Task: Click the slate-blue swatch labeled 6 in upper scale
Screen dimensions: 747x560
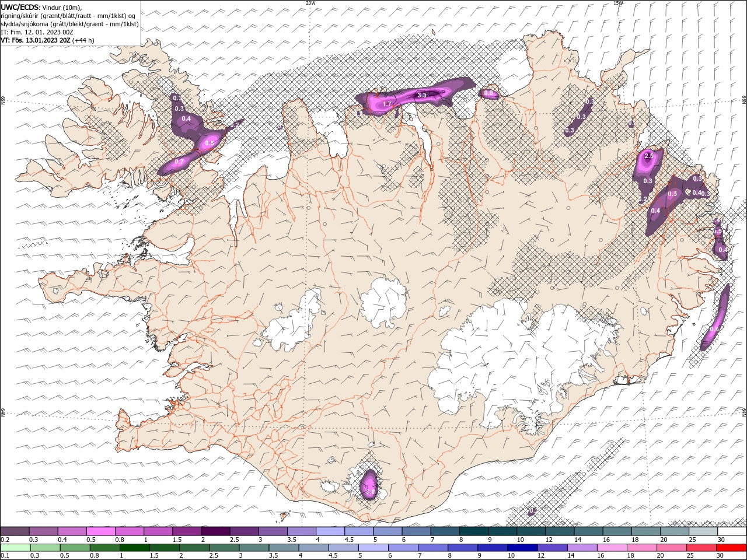Action: coord(416,531)
